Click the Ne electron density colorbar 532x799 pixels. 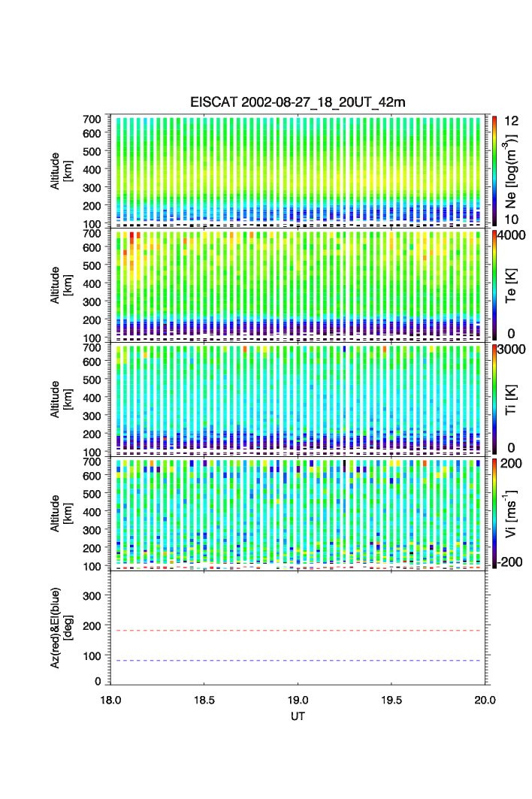click(494, 170)
